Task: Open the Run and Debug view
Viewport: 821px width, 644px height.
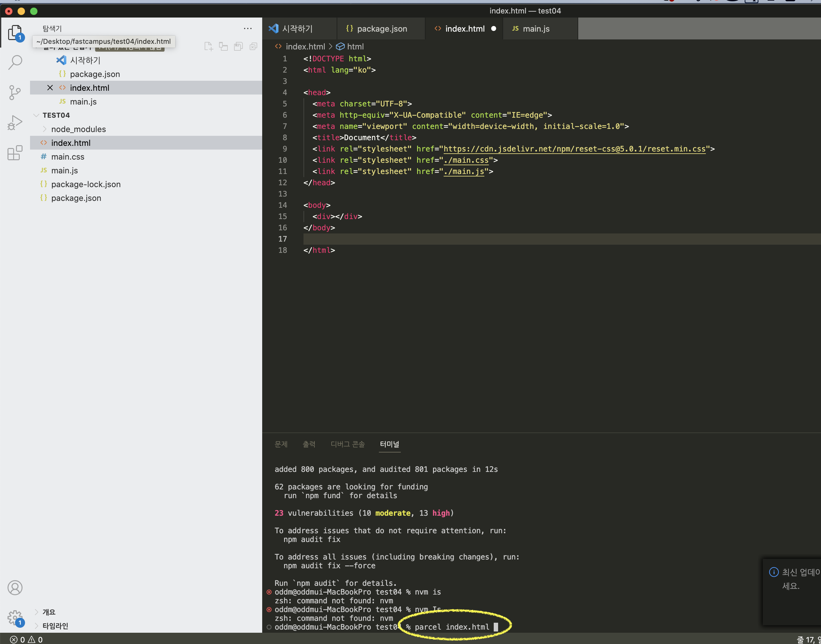Action: click(x=15, y=123)
